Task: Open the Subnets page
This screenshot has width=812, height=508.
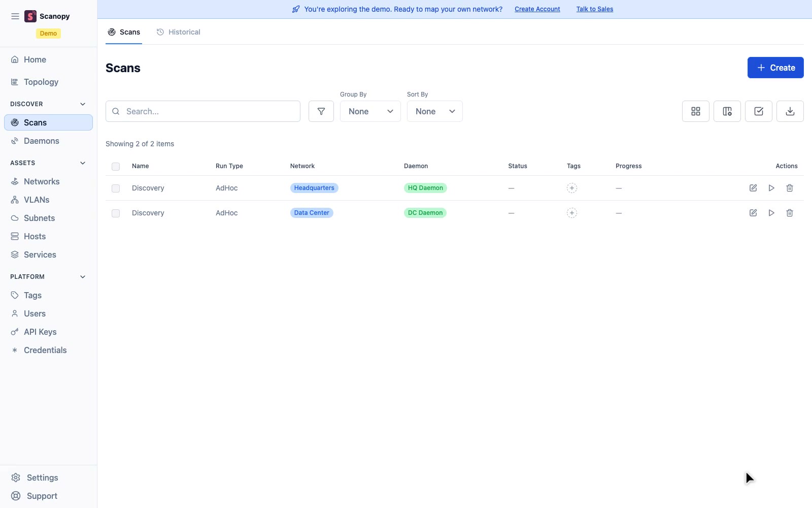Action: (48, 218)
